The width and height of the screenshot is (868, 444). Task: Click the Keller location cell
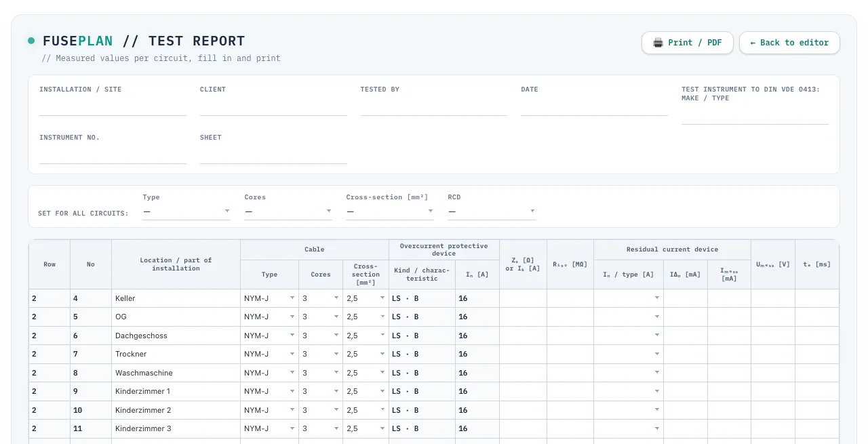176,298
